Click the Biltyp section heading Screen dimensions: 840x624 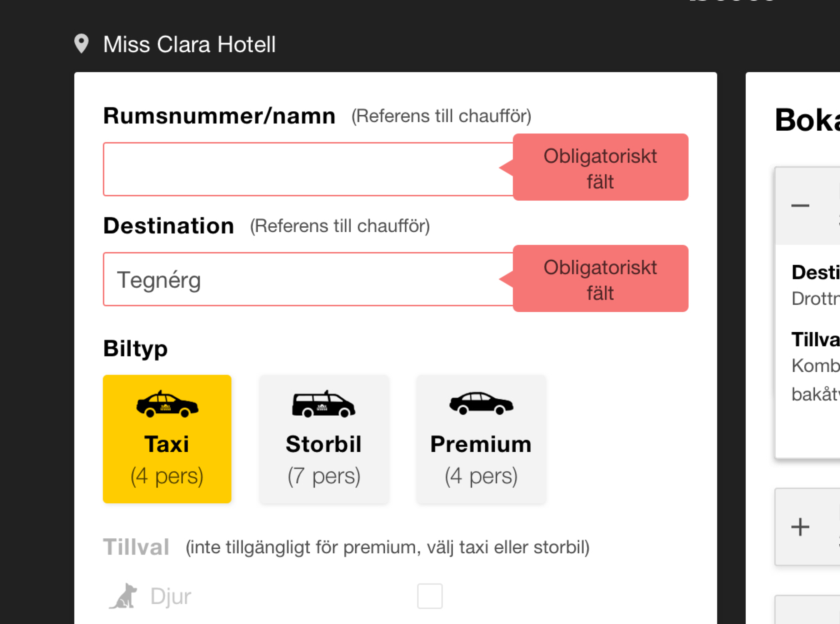[x=135, y=348]
